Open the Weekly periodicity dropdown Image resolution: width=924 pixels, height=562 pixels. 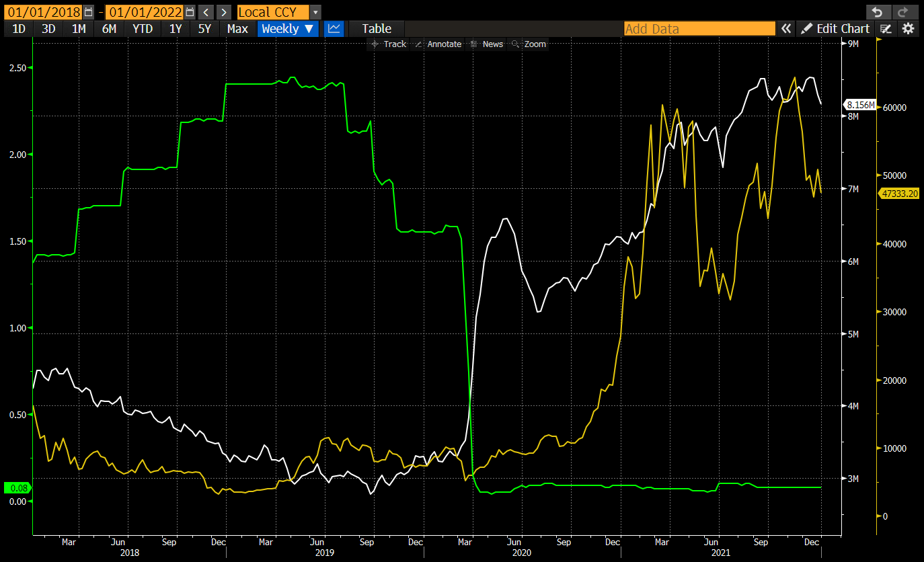tap(288, 28)
